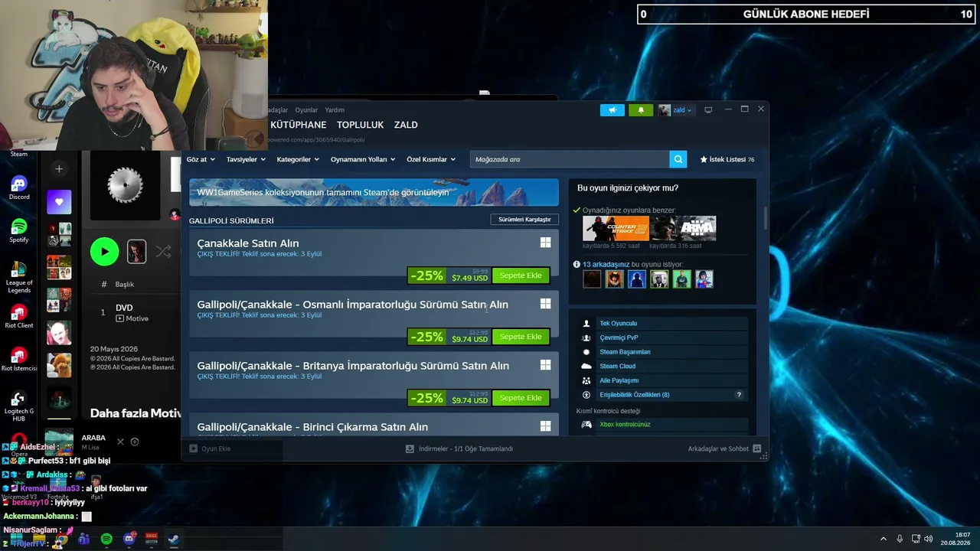
Task: Click the Xbox kontrolcünüz controller entry
Action: coord(625,425)
